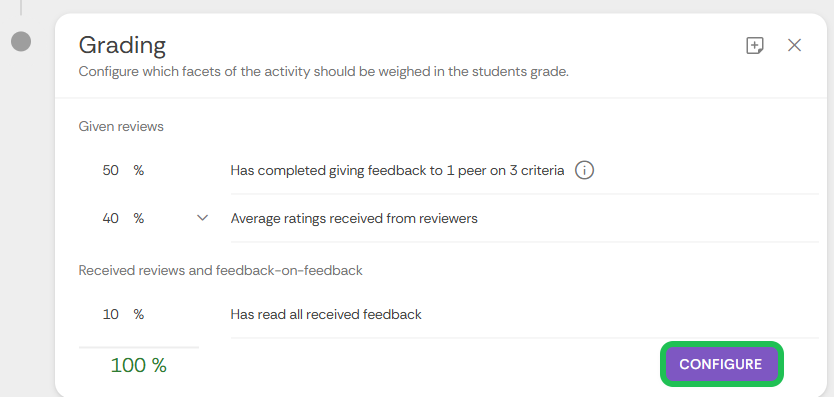The height and width of the screenshot is (397, 834).
Task: Click the 'Given reviews' section heading
Action: click(x=121, y=126)
